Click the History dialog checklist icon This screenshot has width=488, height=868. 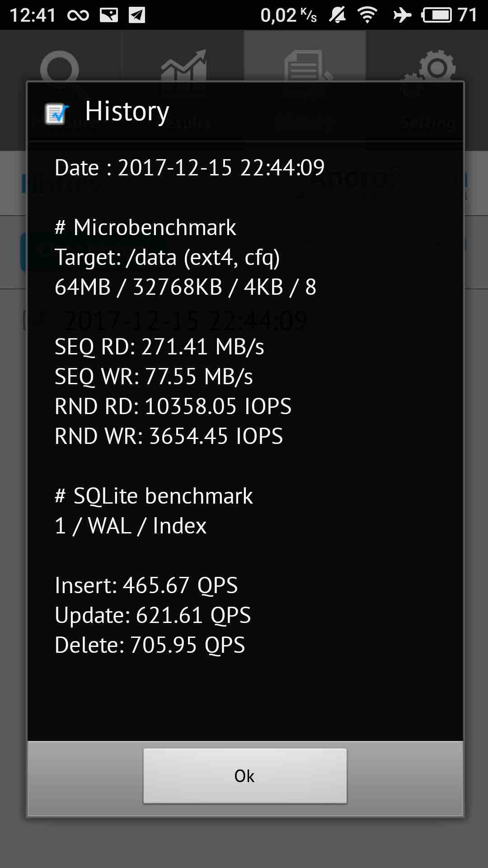(x=56, y=113)
